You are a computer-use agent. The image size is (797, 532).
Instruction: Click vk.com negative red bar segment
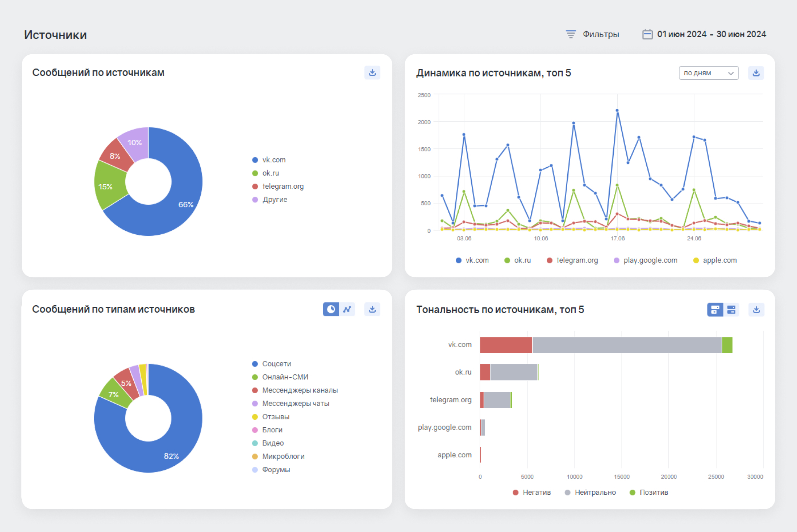[506, 345]
